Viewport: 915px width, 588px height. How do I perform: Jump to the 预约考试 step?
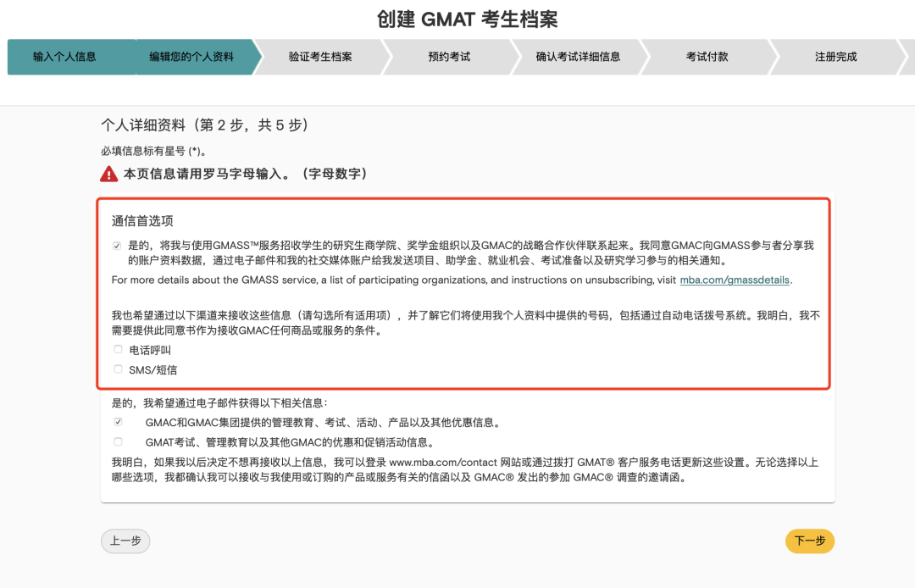coord(449,57)
